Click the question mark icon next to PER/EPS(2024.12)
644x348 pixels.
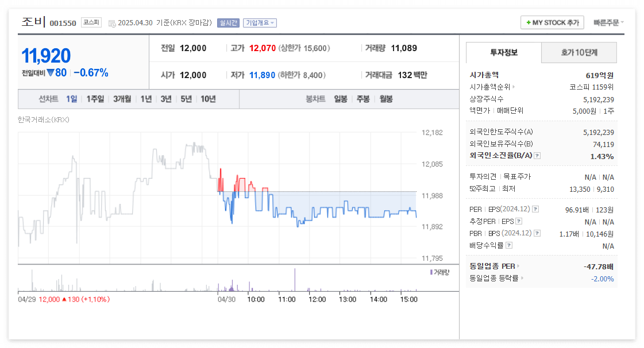point(535,209)
